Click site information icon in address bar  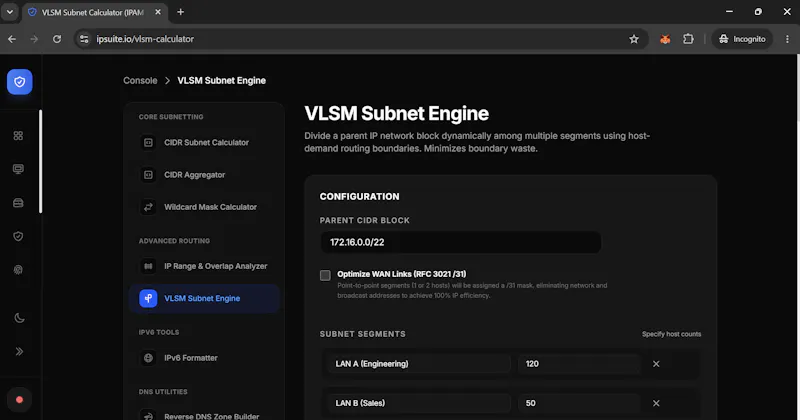click(84, 39)
